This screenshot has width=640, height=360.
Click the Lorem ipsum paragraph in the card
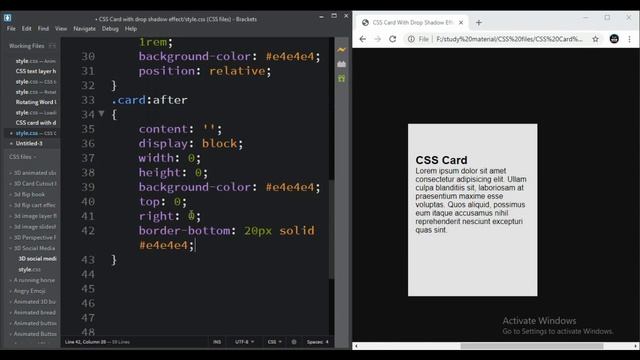(x=471, y=200)
